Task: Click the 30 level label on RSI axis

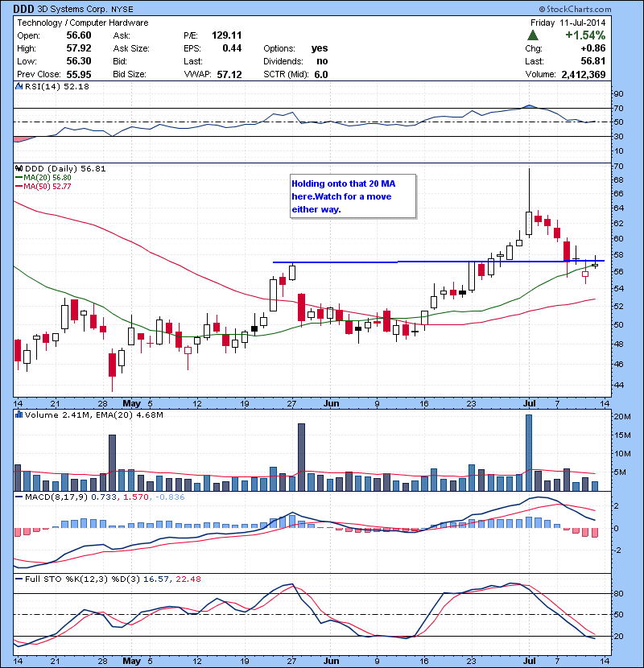Action: pos(618,137)
